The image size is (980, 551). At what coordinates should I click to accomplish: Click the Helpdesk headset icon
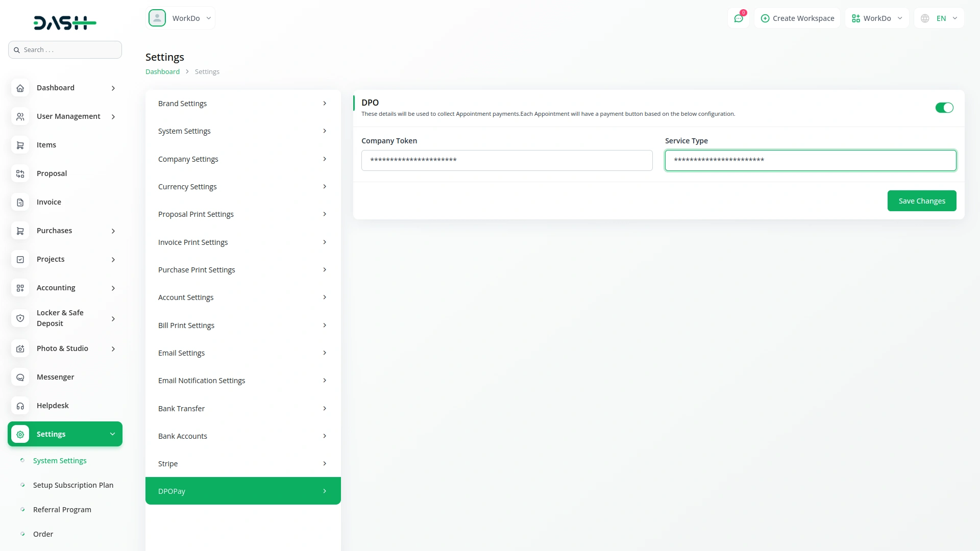tap(20, 406)
